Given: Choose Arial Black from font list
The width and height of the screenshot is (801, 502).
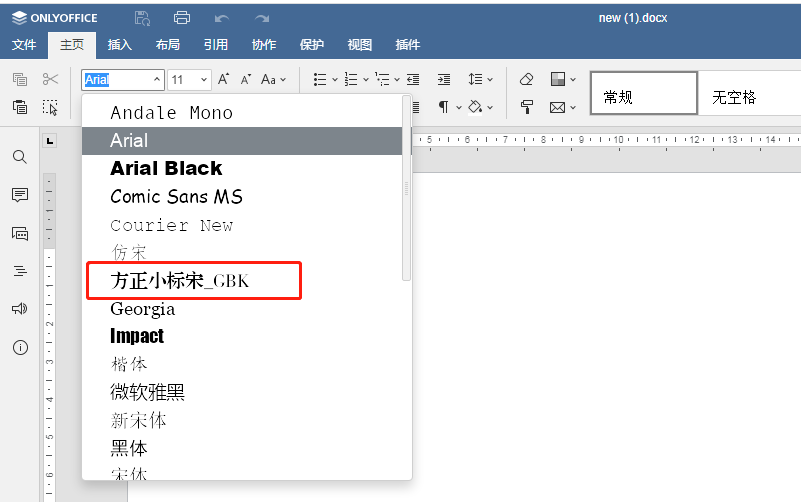Looking at the screenshot, I should click(242, 169).
